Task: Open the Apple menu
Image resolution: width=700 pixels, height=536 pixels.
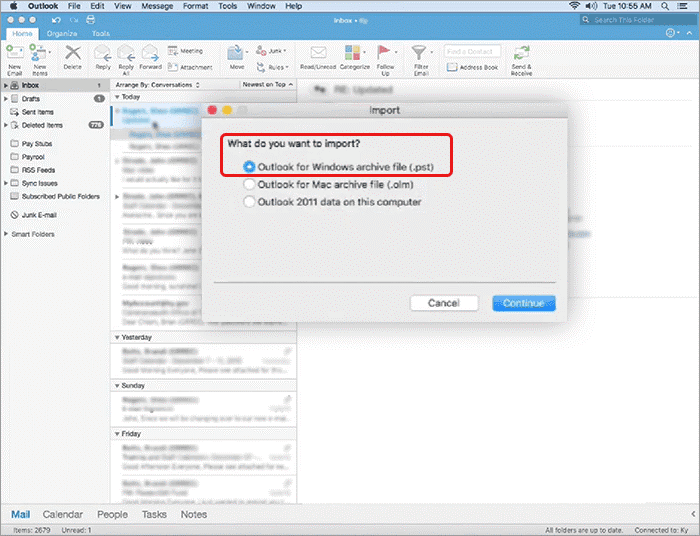Action: [13, 6]
